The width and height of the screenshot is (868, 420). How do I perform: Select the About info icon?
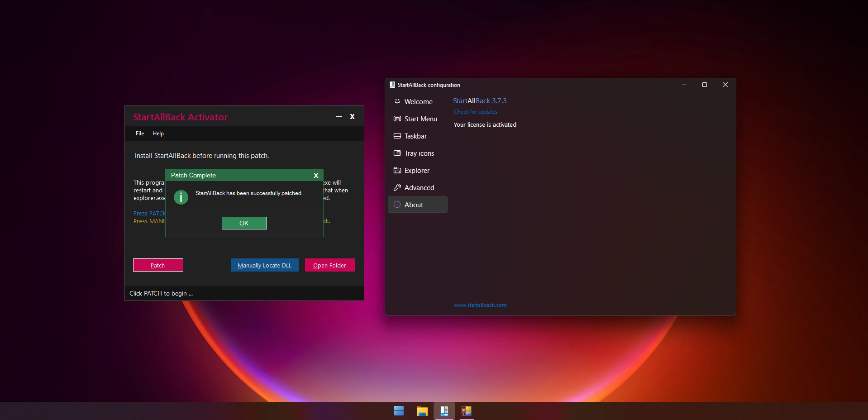(x=397, y=205)
